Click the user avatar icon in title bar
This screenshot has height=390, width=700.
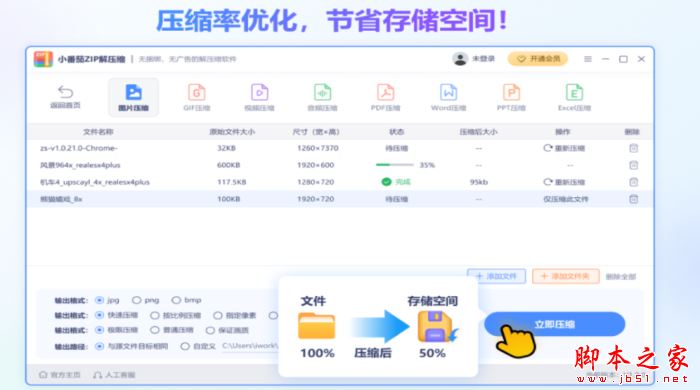coord(459,59)
